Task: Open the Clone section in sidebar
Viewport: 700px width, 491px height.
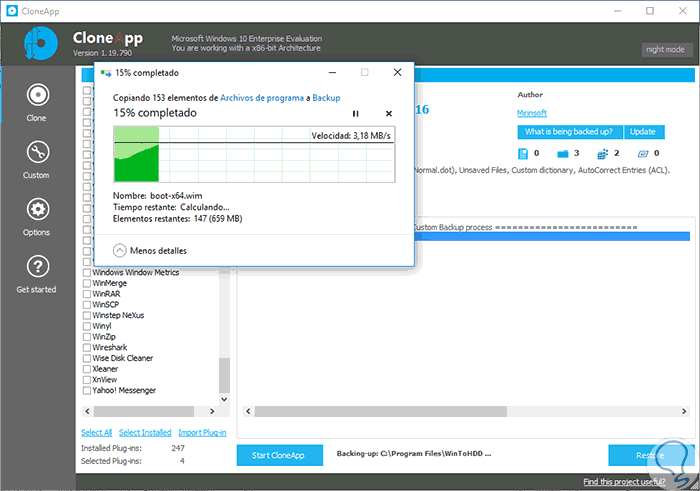Action: (37, 103)
